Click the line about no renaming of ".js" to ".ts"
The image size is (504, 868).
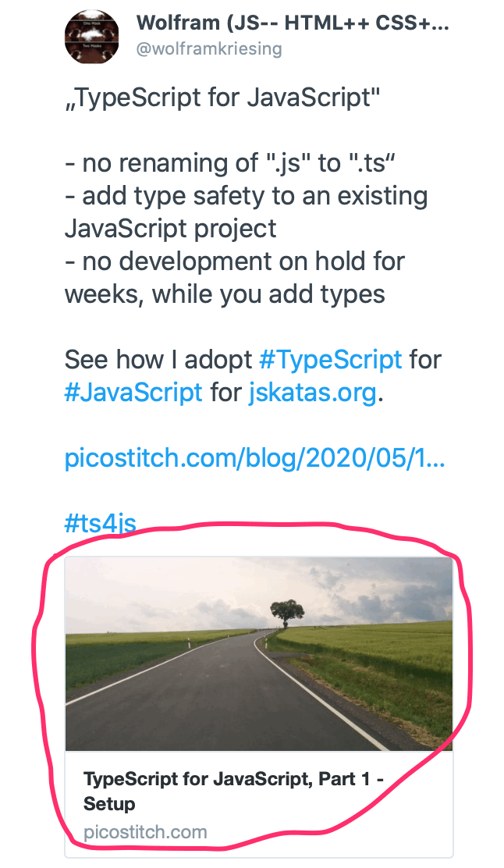pyautogui.click(x=230, y=163)
